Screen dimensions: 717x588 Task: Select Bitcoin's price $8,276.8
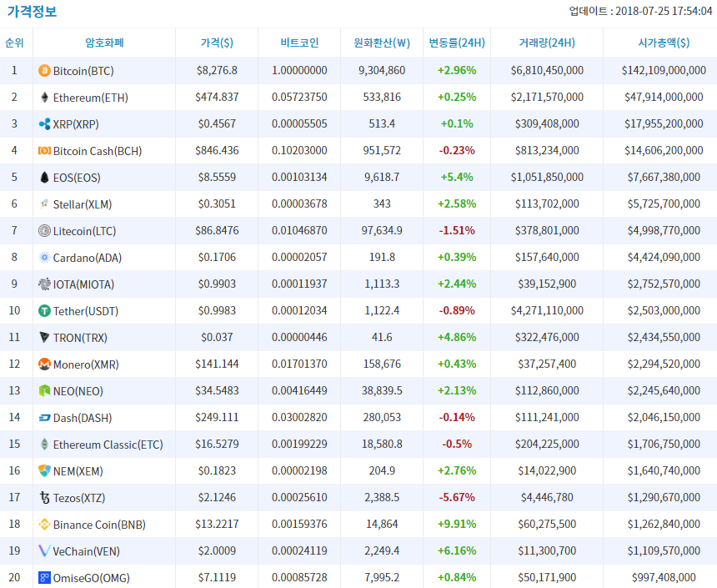(217, 70)
